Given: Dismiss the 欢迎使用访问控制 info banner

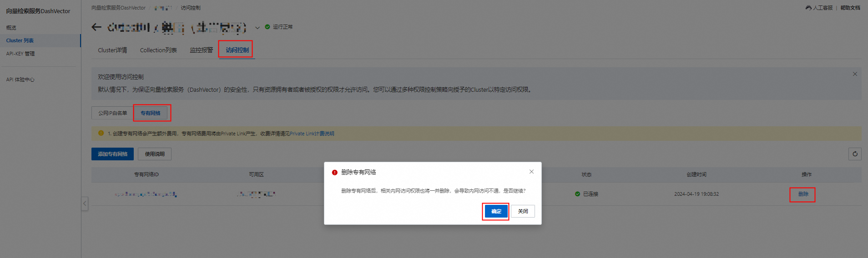Looking at the screenshot, I should coord(855,74).
